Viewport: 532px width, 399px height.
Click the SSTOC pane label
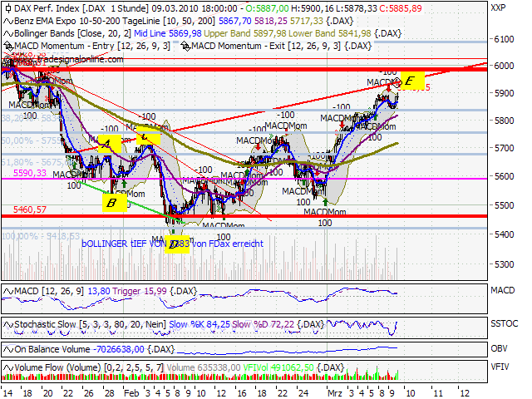[505, 323]
